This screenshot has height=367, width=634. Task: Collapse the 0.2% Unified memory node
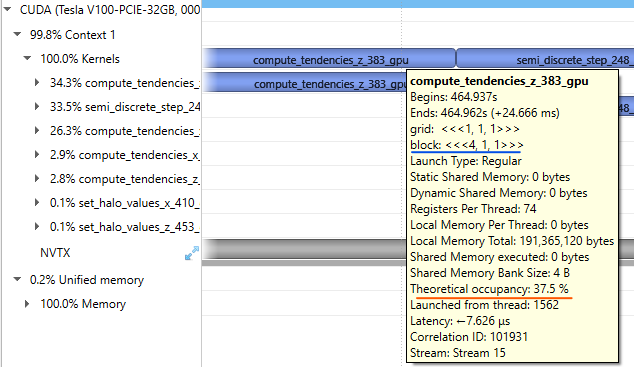(x=17, y=279)
